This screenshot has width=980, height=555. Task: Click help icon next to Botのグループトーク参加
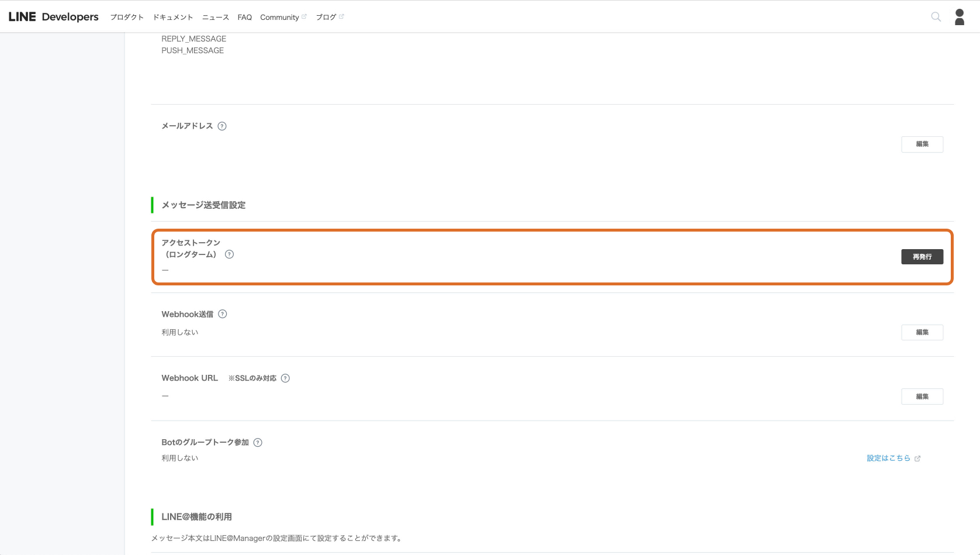(x=258, y=443)
